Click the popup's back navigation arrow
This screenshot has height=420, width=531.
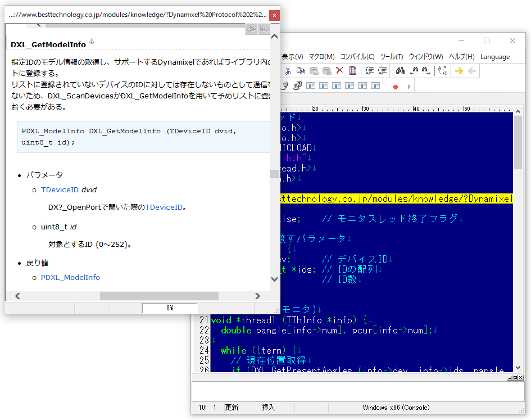tap(252, 29)
